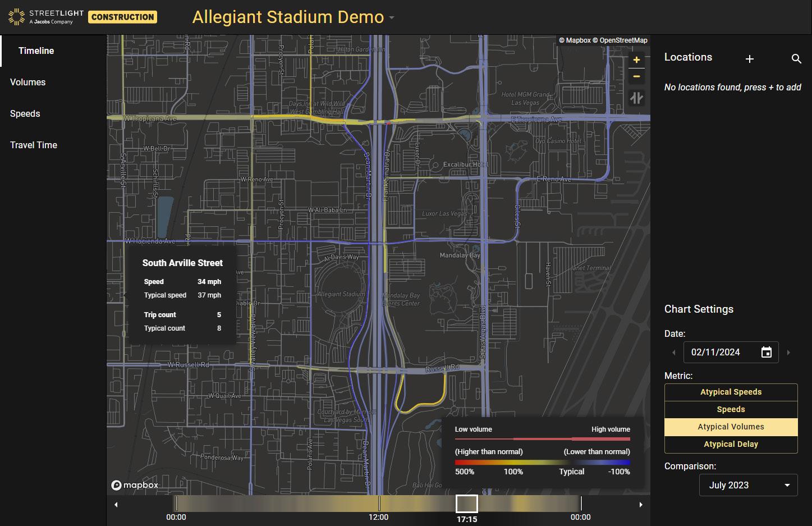Click the W Tropicana Ave street label
The image size is (812, 526).
(150, 118)
